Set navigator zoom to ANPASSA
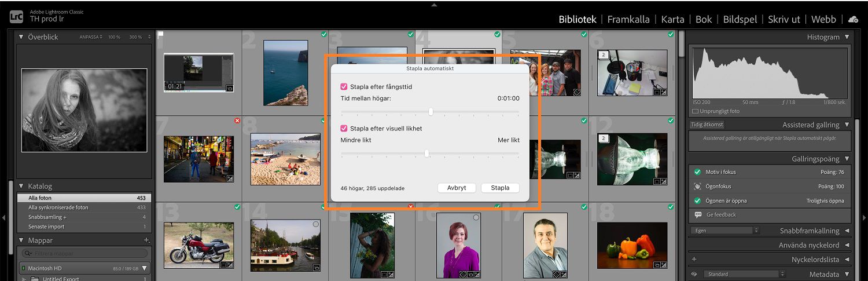This screenshot has height=281, width=868. click(x=90, y=37)
